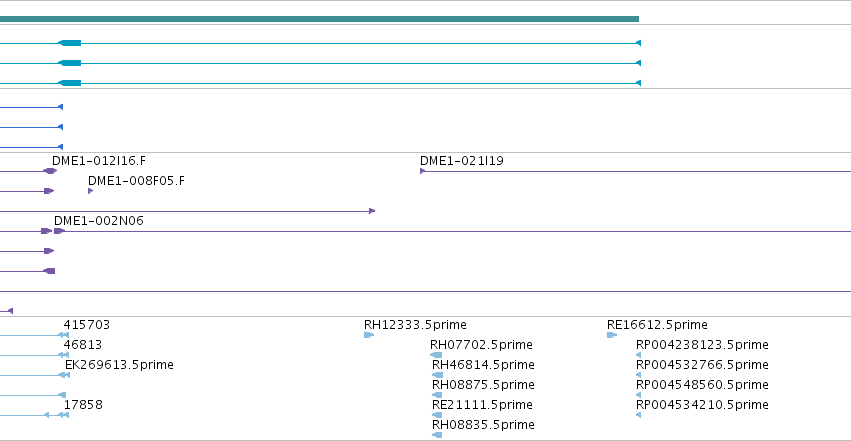Click the RP004548560.5prime arrowhead glyph
Image resolution: width=851 pixels, height=441 pixels.
[638, 395]
